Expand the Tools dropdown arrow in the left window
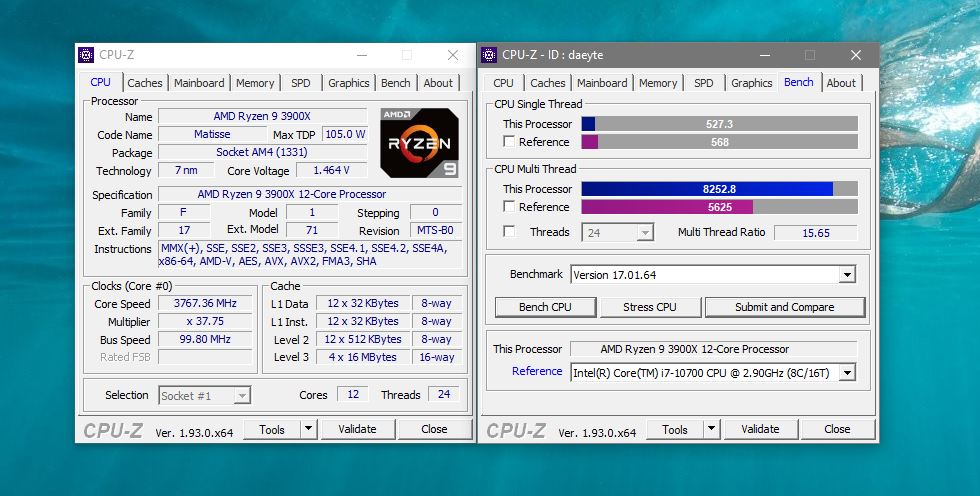Viewport: 980px width, 496px height. pos(309,430)
